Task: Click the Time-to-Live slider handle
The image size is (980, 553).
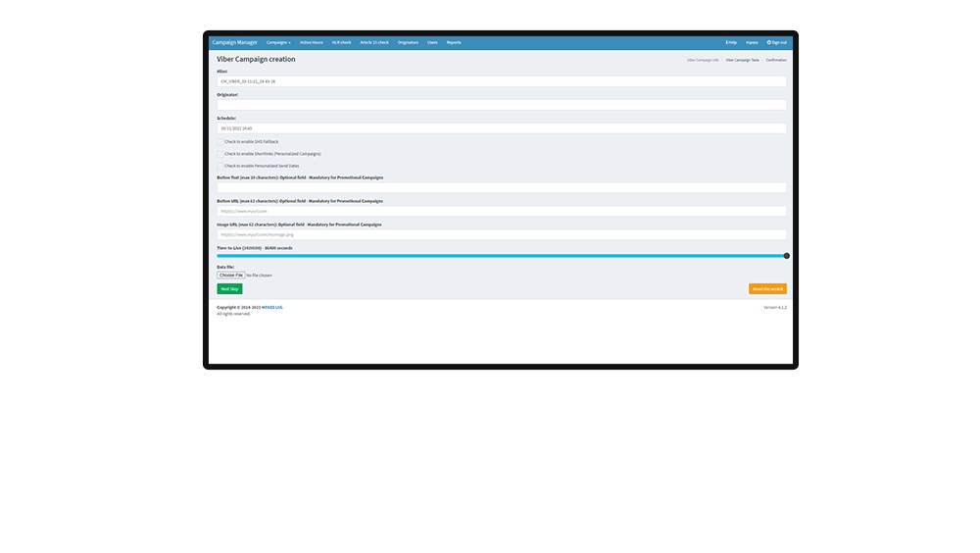Action: [786, 256]
